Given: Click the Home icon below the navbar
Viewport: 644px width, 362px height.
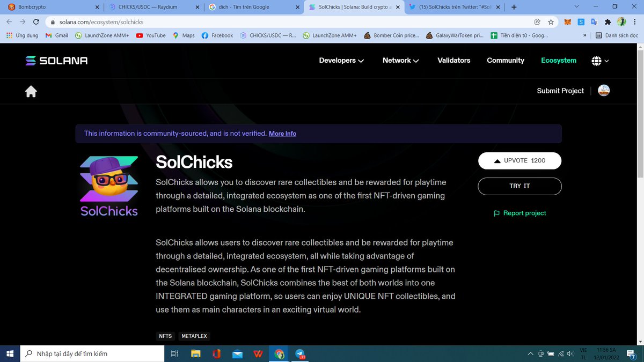Looking at the screenshot, I should click(x=31, y=91).
